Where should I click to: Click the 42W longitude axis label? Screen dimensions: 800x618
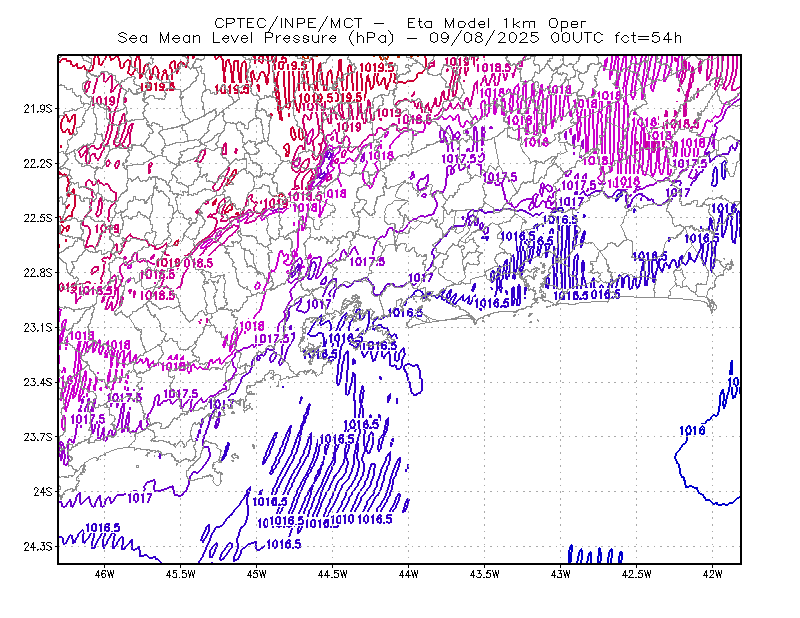(712, 574)
